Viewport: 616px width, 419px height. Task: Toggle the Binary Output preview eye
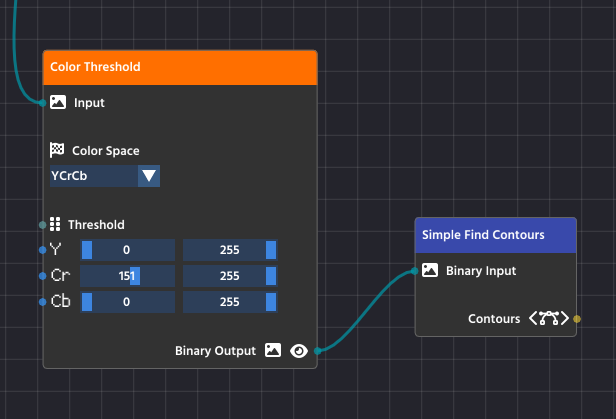point(298,350)
